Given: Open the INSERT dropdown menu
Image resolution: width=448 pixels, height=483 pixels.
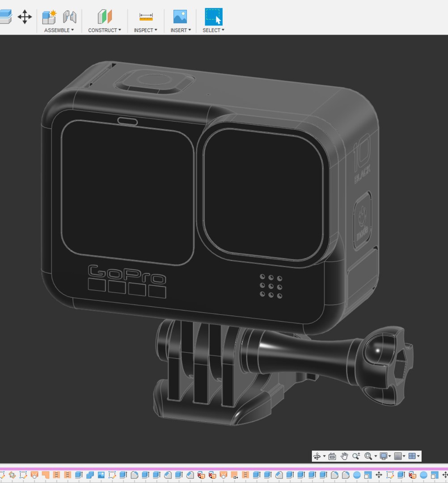Looking at the screenshot, I should click(181, 30).
